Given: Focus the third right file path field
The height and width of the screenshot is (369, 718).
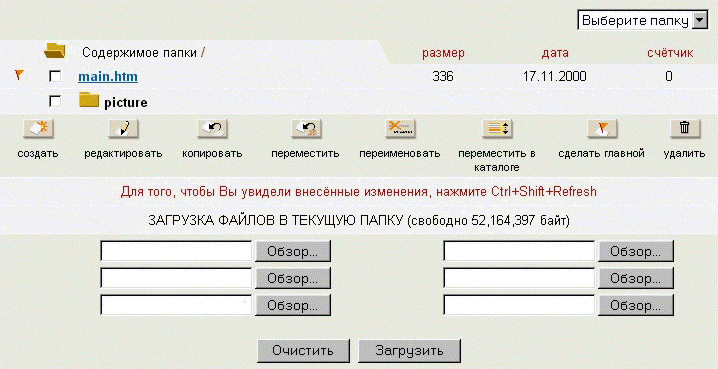Looking at the screenshot, I should [519, 305].
